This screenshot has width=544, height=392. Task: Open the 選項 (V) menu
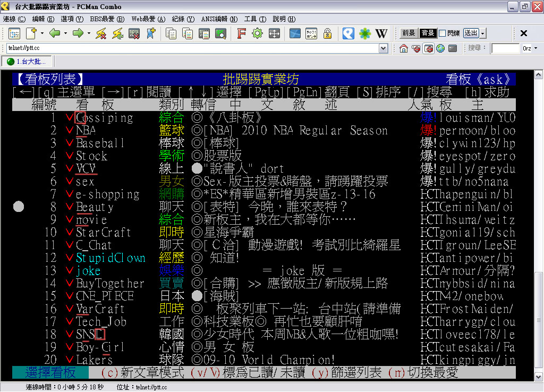(72, 19)
